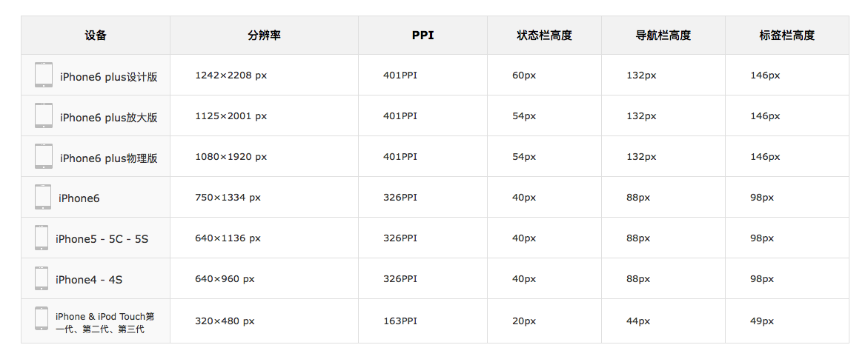868x362 pixels.
Task: Click the iPhone & iPod Touch phone icon
Action: [x=42, y=319]
